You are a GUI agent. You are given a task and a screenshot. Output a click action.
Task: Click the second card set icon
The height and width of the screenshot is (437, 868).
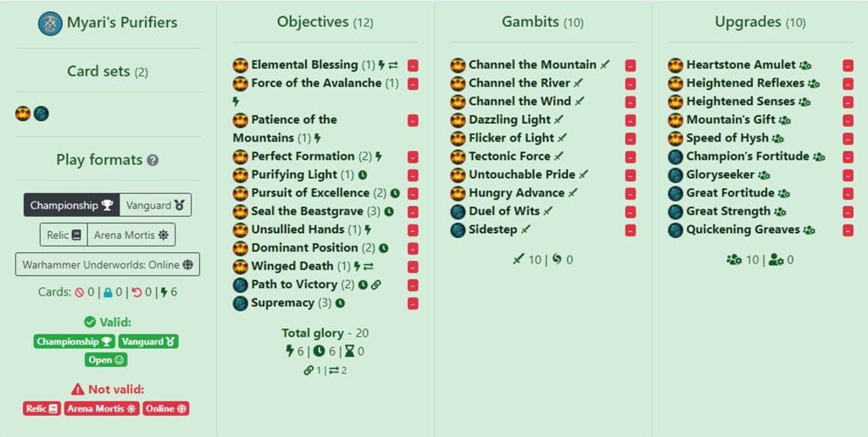click(x=41, y=114)
